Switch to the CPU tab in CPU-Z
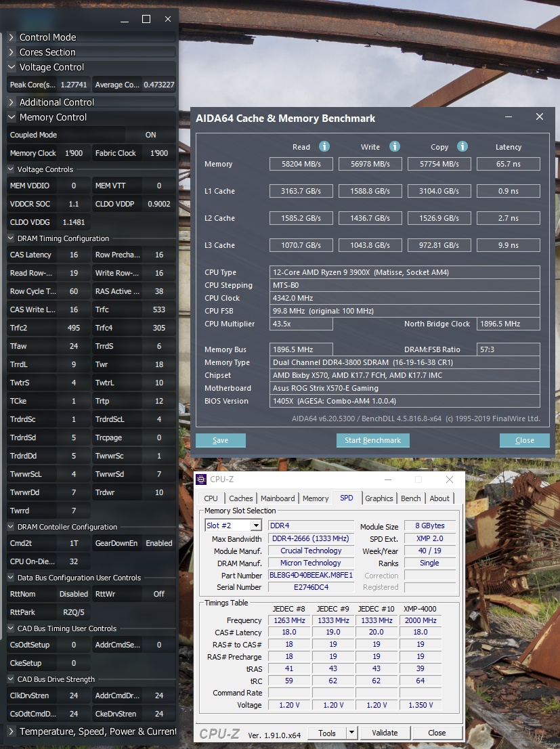The image size is (560, 749). (211, 498)
